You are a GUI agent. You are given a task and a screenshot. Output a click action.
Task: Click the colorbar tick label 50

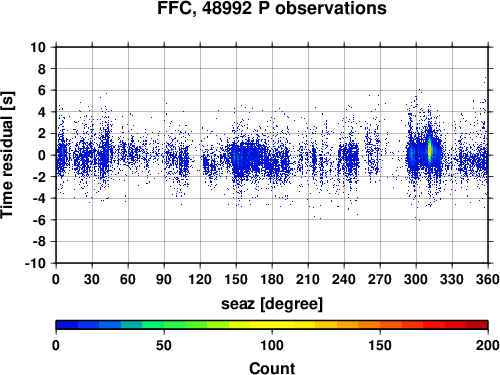click(164, 345)
